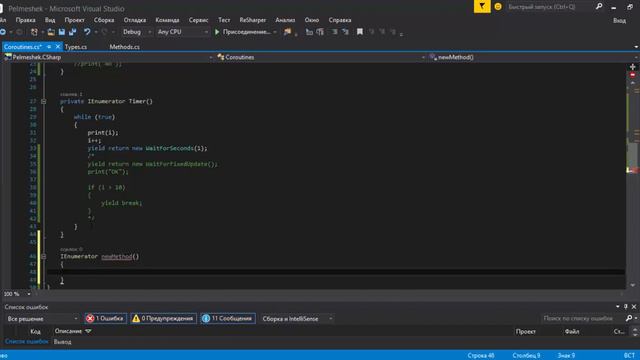Click the open file folder icon
The width and height of the screenshot is (640, 360).
51,32
